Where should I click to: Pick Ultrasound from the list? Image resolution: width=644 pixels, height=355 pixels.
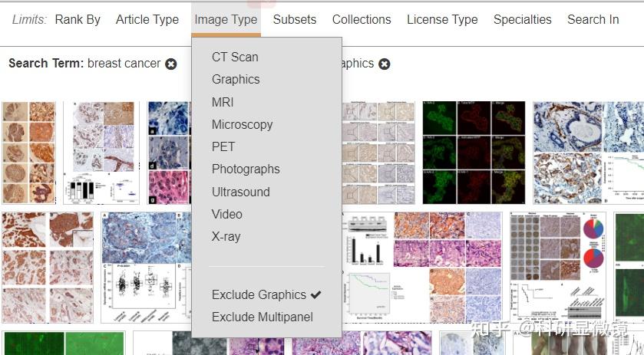click(x=240, y=192)
